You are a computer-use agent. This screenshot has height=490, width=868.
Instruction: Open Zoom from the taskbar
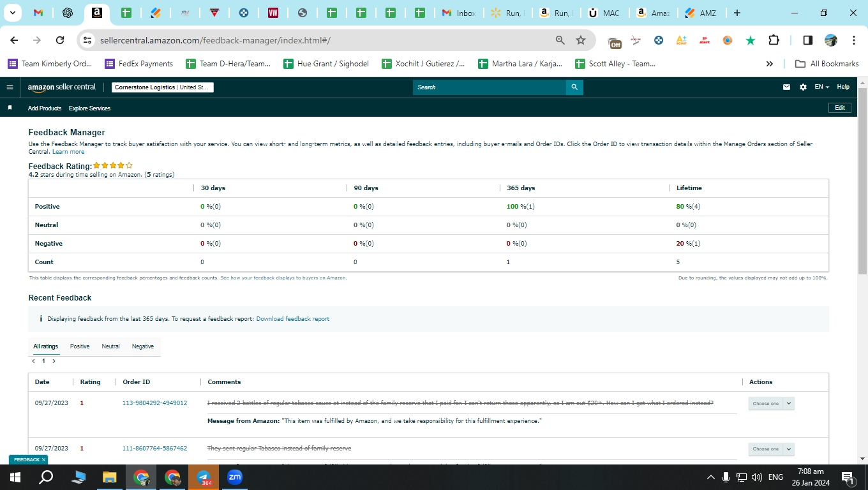[x=235, y=477]
